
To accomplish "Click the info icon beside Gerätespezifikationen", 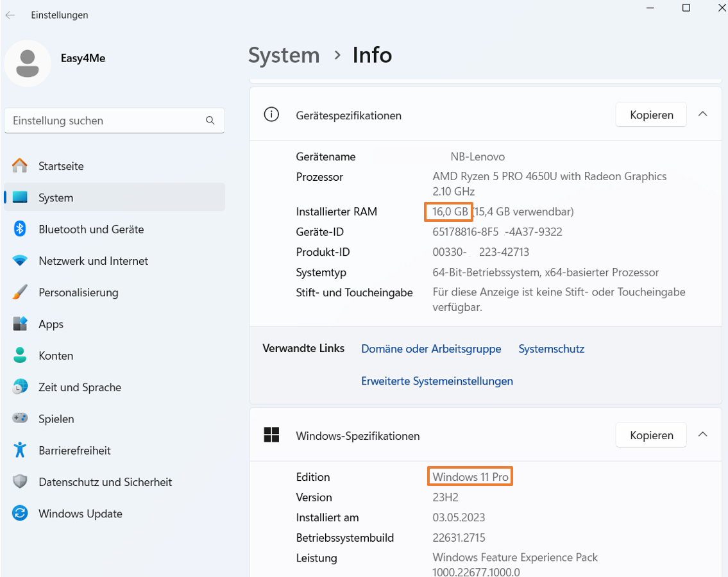I will [271, 114].
